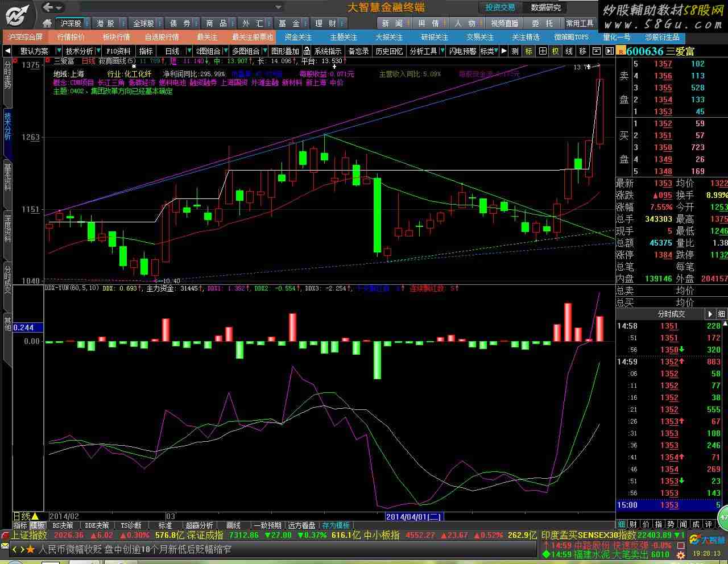Click the 指 indicator tab icon
728x564 pixels.
pyautogui.click(x=659, y=524)
